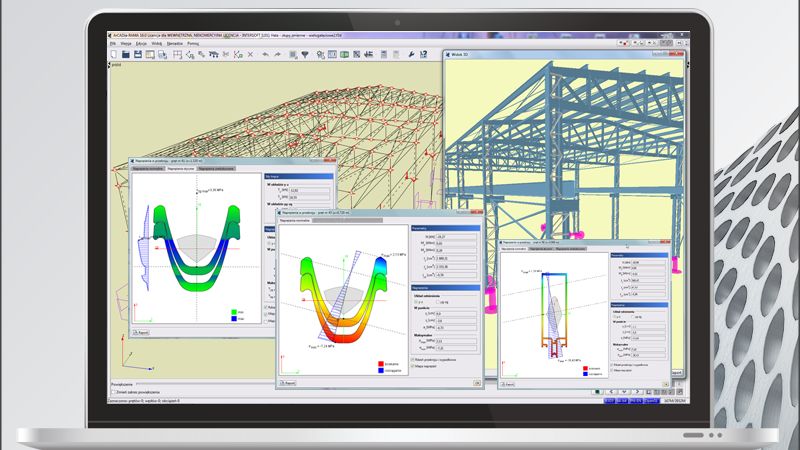Image resolution: width=800 pixels, height=450 pixels.
Task: Click the save floppy disk icon
Action: (x=138, y=54)
